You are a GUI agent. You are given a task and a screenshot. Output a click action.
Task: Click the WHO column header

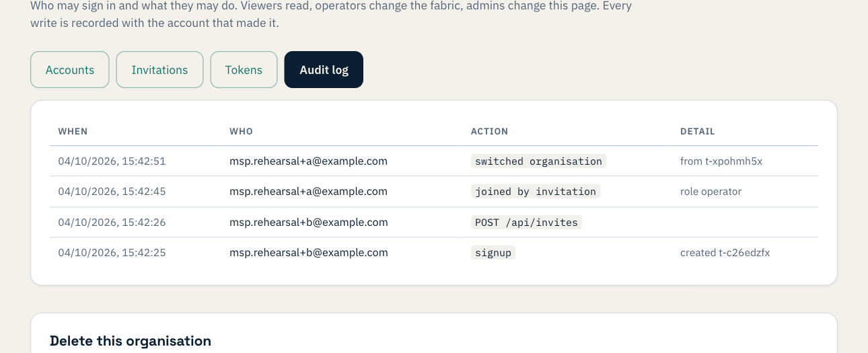(241, 131)
